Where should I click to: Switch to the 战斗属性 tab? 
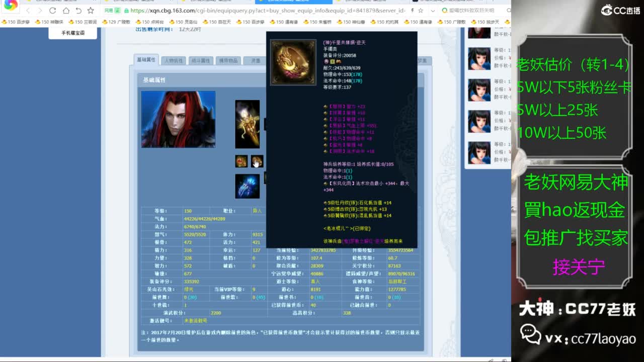[201, 60]
